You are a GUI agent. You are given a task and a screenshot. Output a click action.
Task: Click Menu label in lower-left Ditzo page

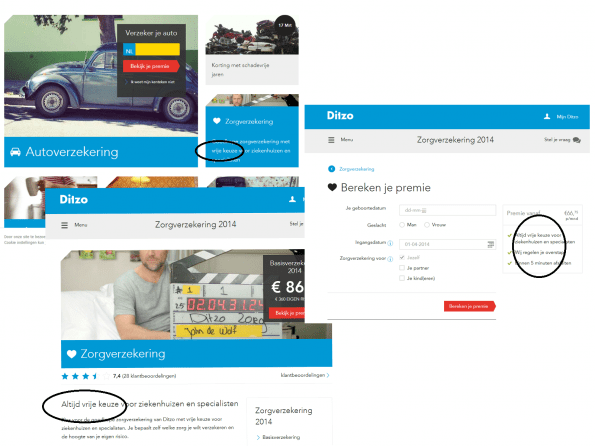click(81, 225)
